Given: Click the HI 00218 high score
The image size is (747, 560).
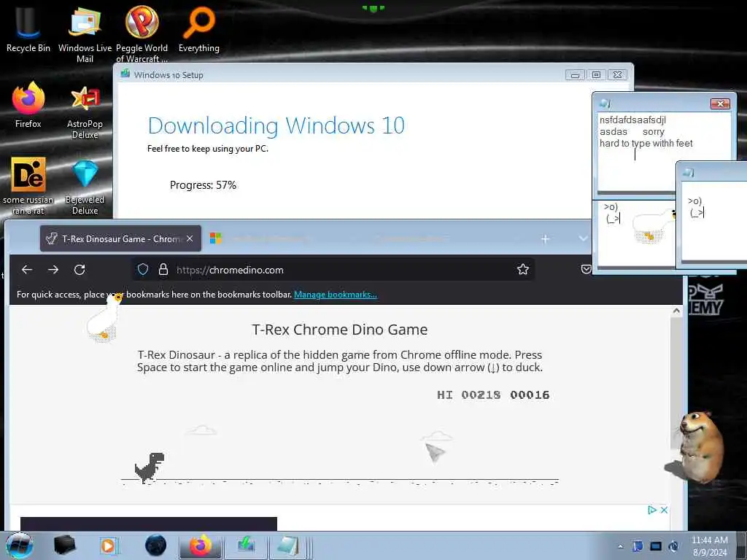Looking at the screenshot, I should [x=469, y=394].
